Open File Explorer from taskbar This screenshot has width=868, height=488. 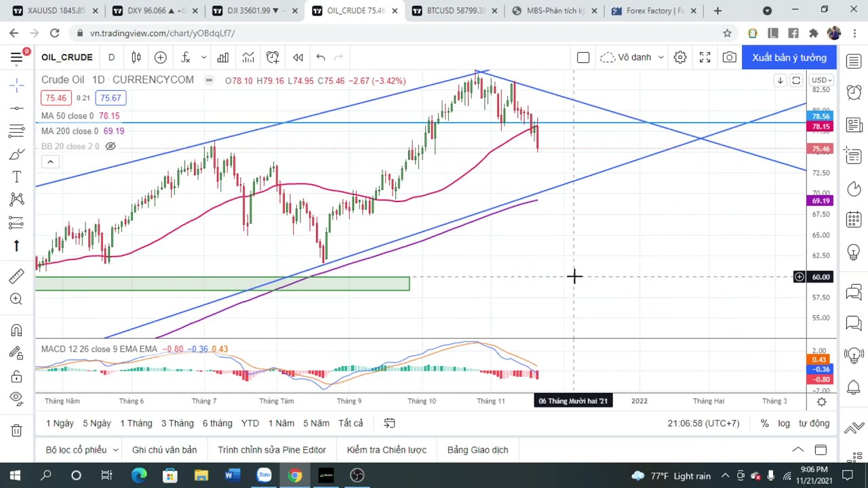[201, 476]
